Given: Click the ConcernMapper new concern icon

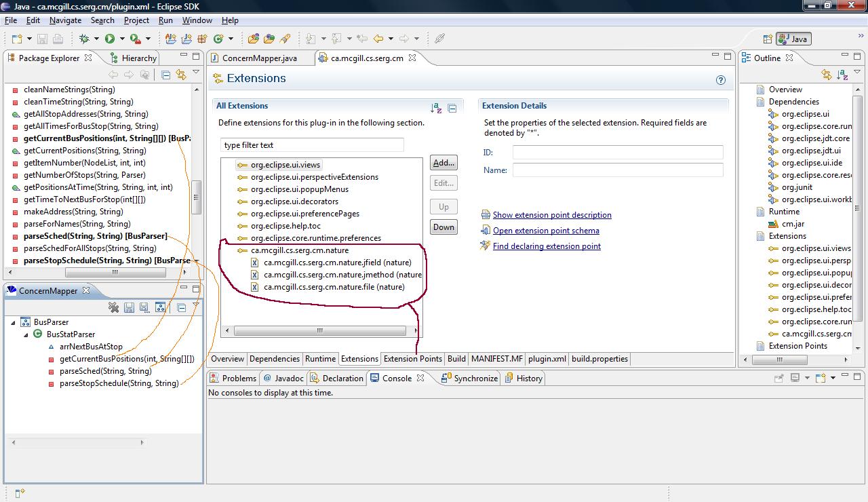Looking at the screenshot, I should [160, 307].
